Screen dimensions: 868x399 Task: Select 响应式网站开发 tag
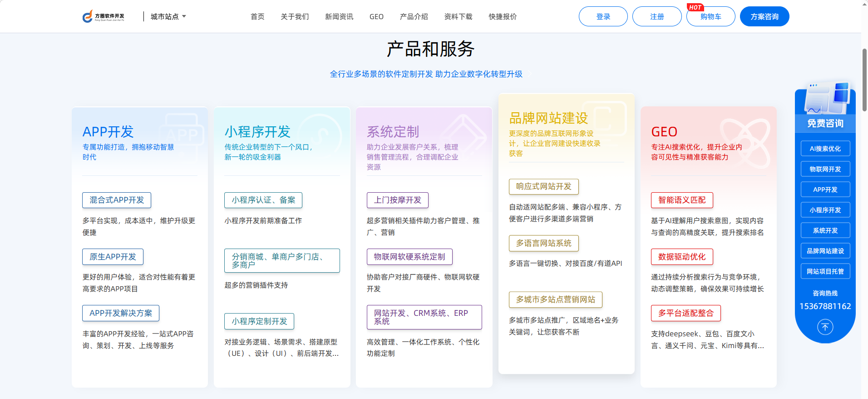(544, 186)
